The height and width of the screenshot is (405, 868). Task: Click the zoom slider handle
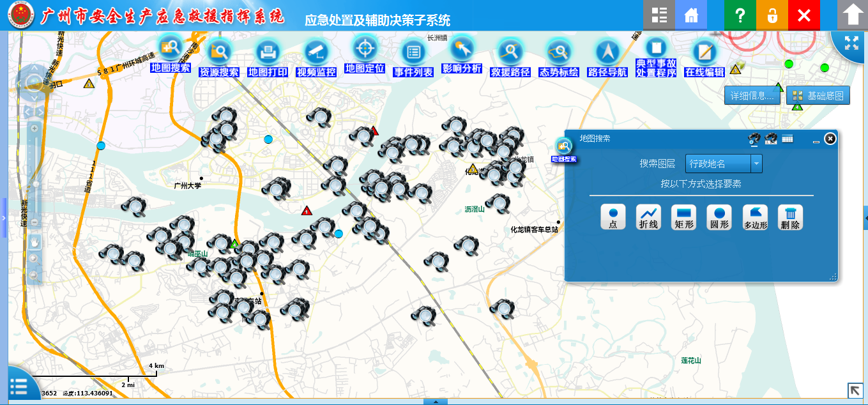pyautogui.click(x=36, y=184)
